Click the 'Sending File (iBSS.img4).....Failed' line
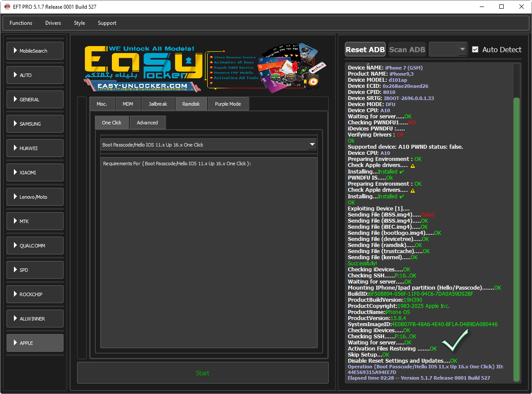This screenshot has width=532, height=394. (x=391, y=215)
